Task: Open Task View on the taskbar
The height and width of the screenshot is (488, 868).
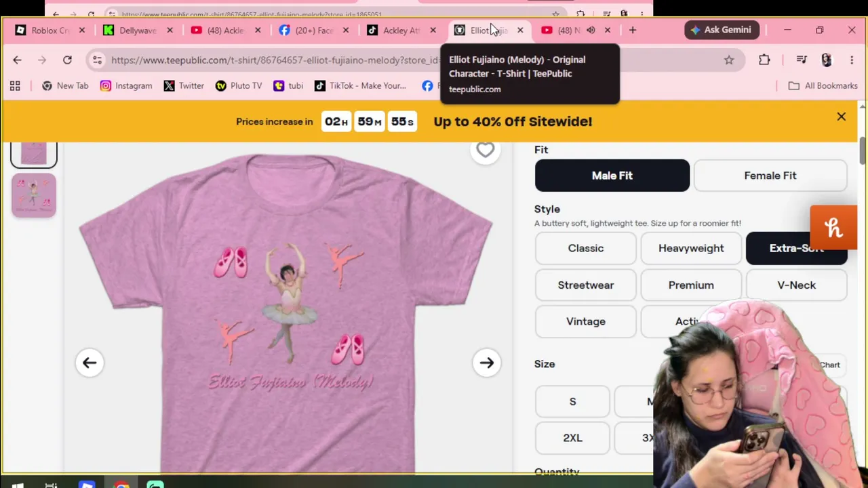Action: point(51,485)
